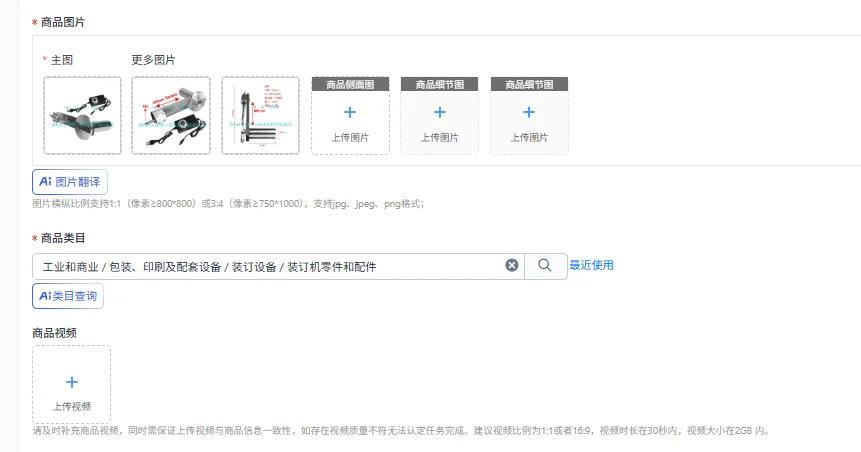Click the category search magnifier icon
Viewport: 861px width, 452px height.
[x=545, y=266]
